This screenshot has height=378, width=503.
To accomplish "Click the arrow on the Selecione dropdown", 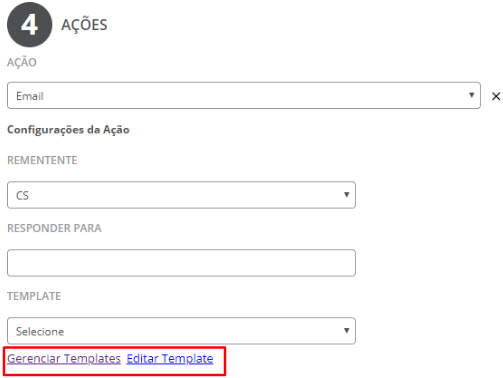I will (x=347, y=330).
